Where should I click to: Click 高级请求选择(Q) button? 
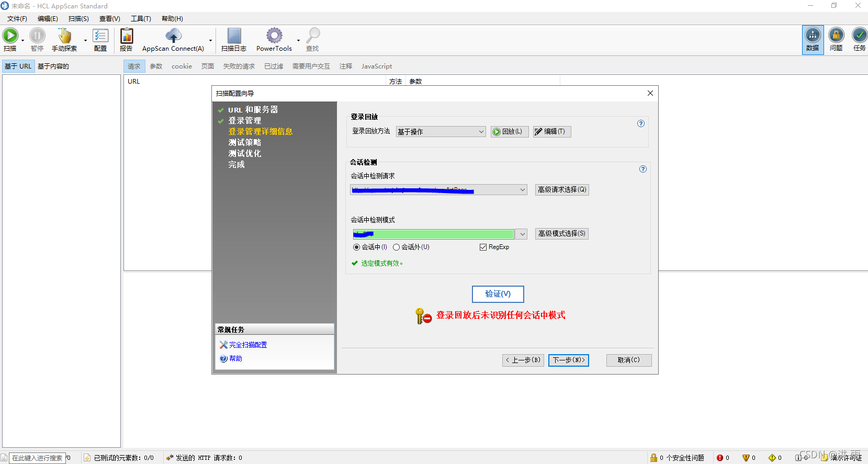pos(562,190)
